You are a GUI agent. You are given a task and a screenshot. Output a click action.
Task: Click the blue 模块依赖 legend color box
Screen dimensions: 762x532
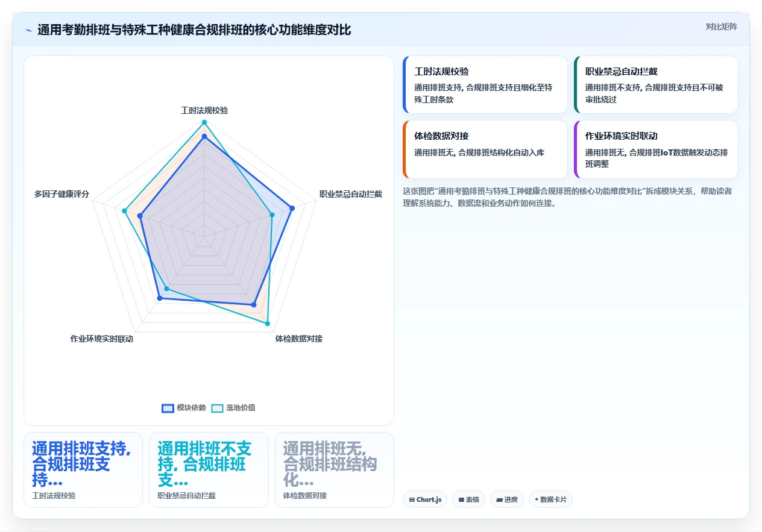coord(168,408)
